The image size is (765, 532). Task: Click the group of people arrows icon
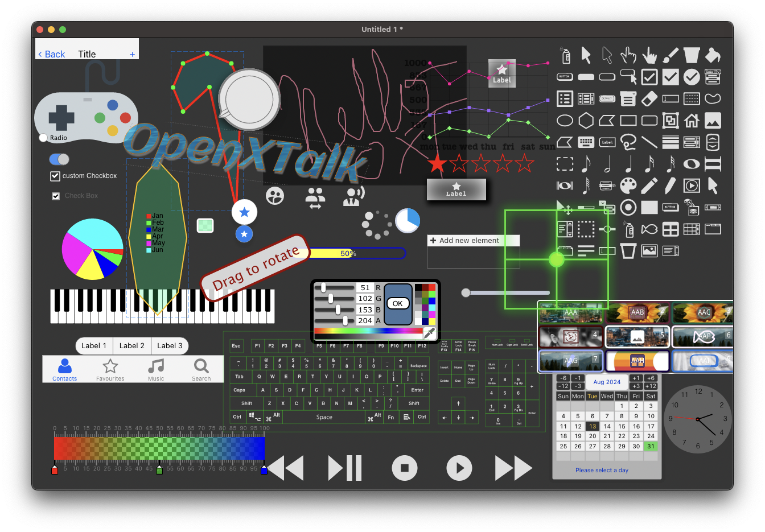pos(315,197)
